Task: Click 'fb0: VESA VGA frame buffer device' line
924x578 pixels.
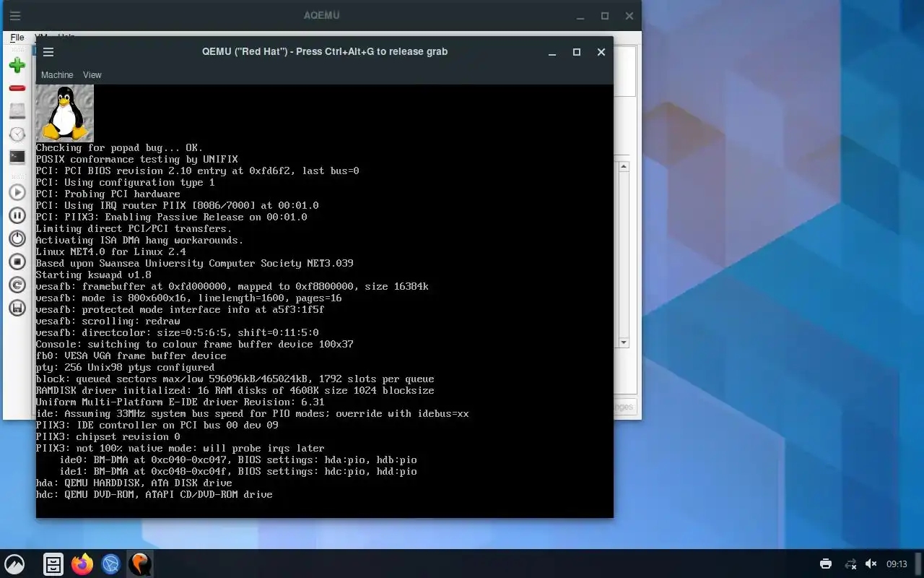Action: (131, 356)
